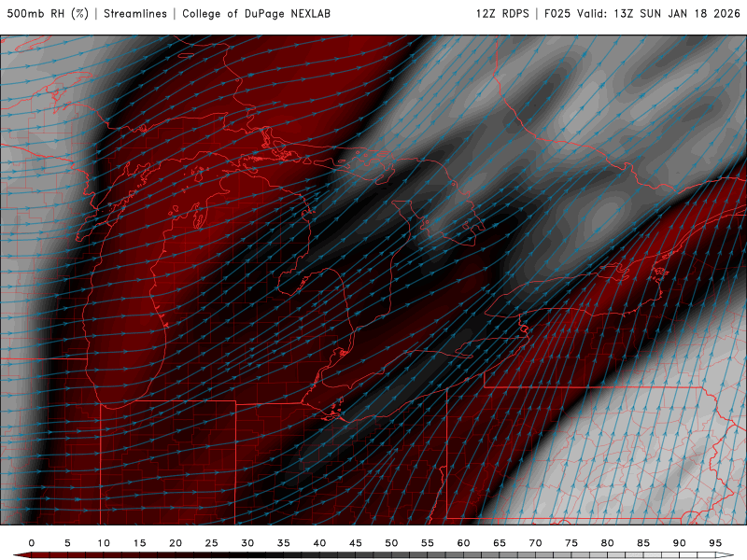Click the colorbar label "5"
Viewport: 747px width, 560px height.
(67, 543)
